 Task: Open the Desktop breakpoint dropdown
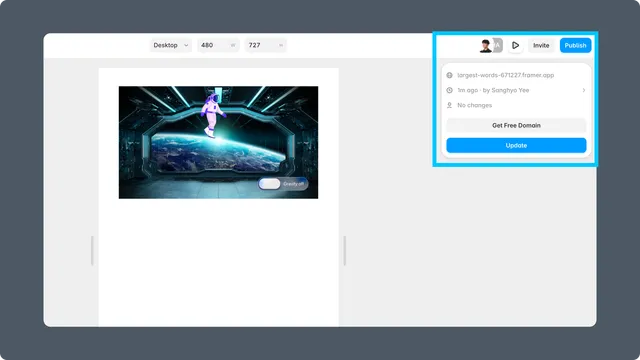[171, 45]
